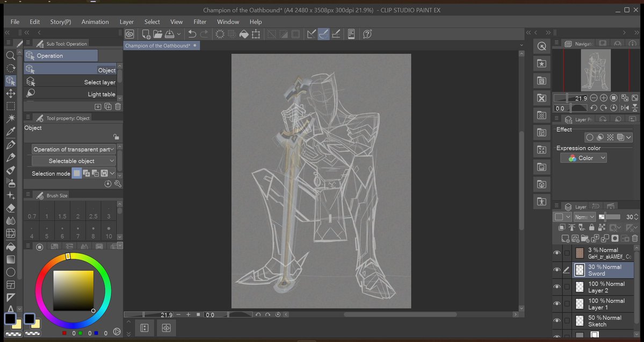The image size is (644, 342).
Task: Select the Light table sub tool
Action: (x=73, y=94)
